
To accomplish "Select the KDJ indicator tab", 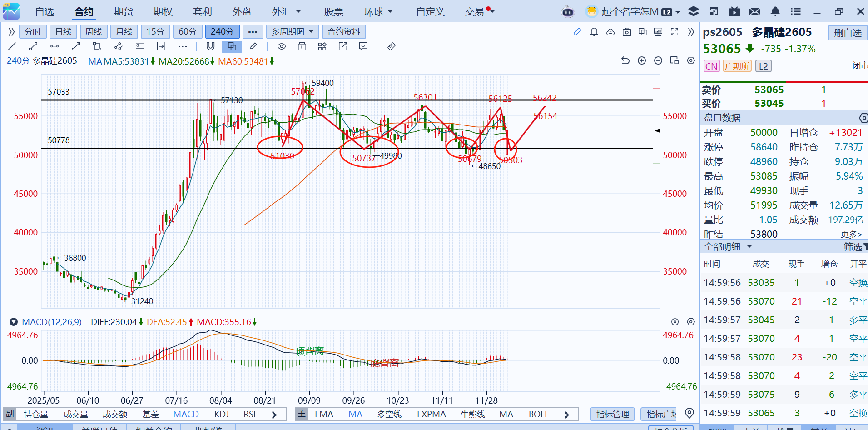I will (221, 414).
